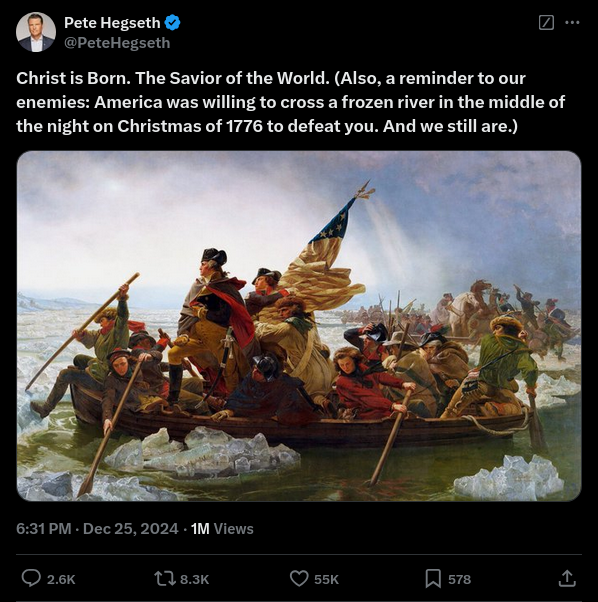Open the reply comment icon

(x=31, y=578)
